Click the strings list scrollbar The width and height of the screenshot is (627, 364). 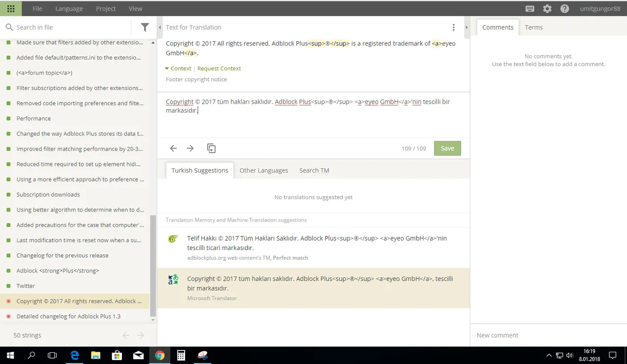click(x=153, y=267)
